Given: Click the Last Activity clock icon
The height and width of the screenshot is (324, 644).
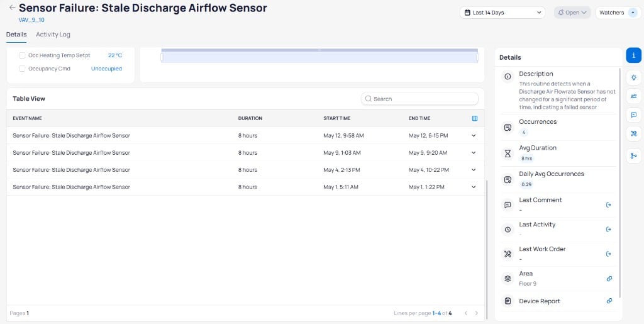Looking at the screenshot, I should (508, 230).
